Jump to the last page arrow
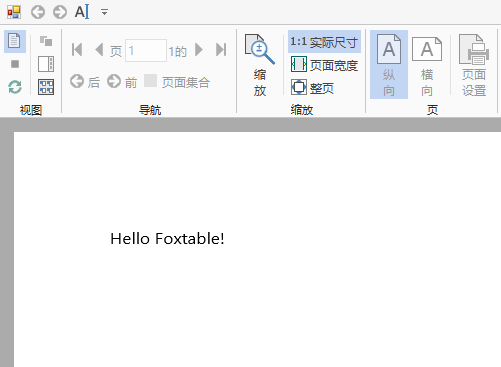The image size is (501, 367). pyautogui.click(x=221, y=50)
